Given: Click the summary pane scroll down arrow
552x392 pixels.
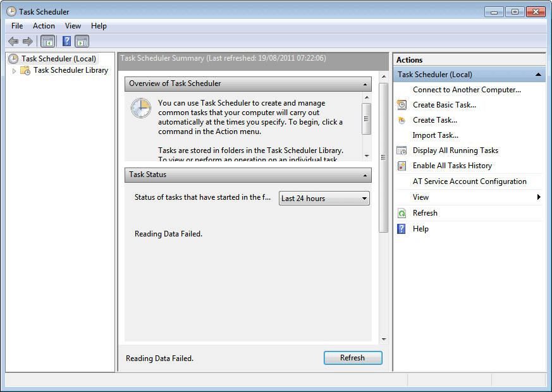Looking at the screenshot, I should 384,340.
